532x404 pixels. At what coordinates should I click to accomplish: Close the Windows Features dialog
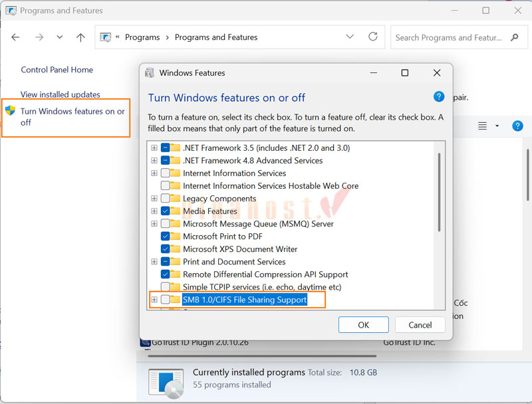click(x=437, y=73)
